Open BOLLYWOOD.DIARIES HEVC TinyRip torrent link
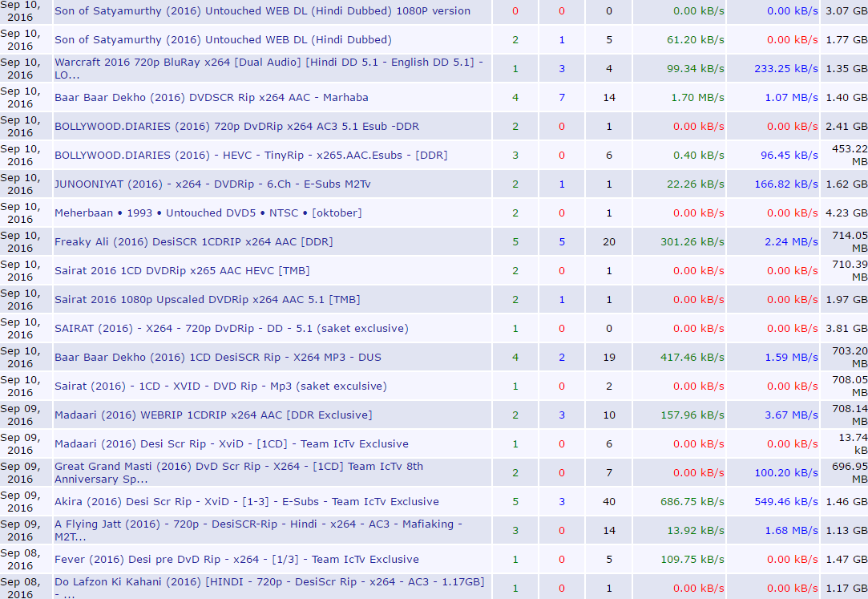The image size is (868, 599). [251, 155]
